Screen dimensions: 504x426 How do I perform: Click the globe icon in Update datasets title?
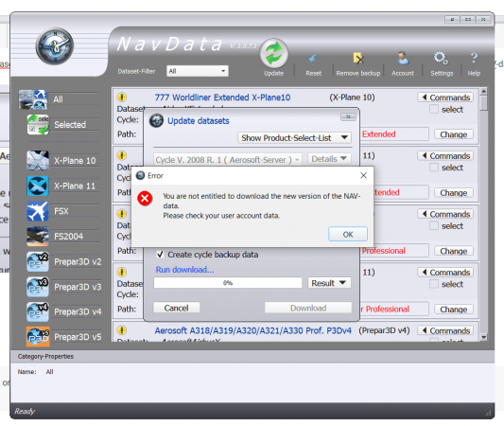pos(157,120)
